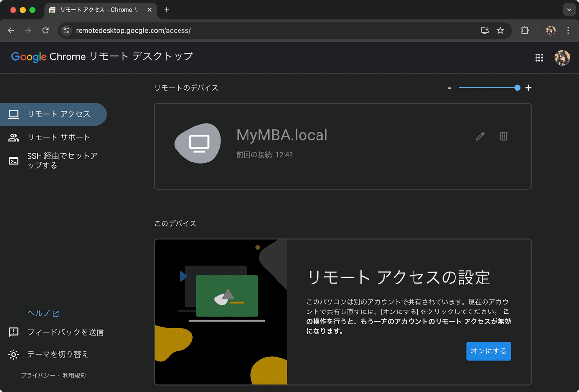Open Chrome profile avatar in toolbar

pos(551,30)
